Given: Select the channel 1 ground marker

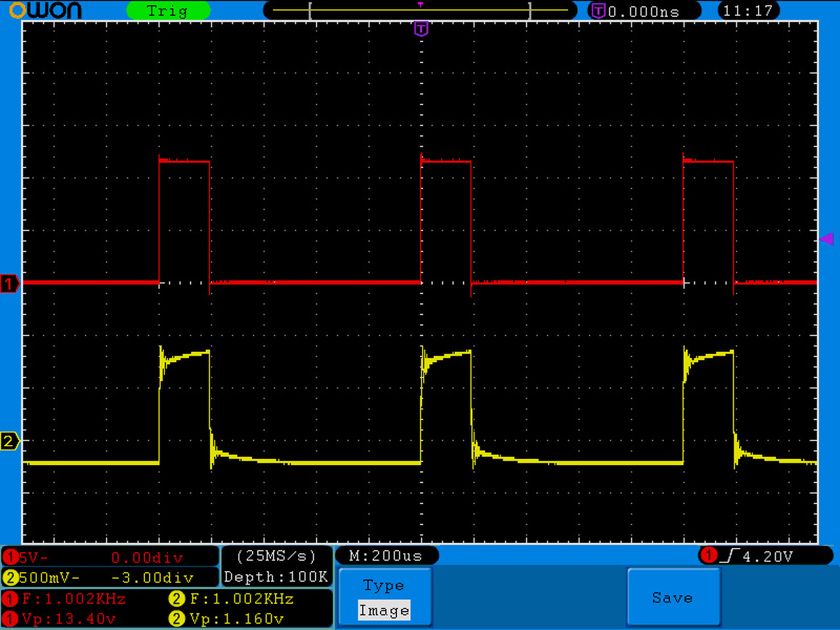Looking at the screenshot, I should [x=9, y=283].
